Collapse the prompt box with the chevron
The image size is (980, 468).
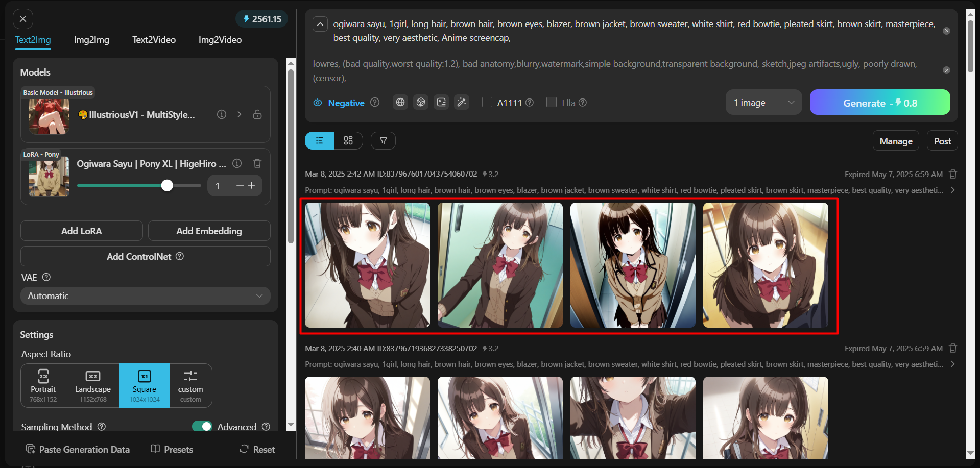320,24
